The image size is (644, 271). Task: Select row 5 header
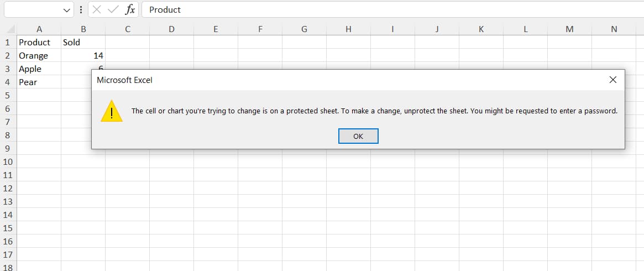coord(8,95)
